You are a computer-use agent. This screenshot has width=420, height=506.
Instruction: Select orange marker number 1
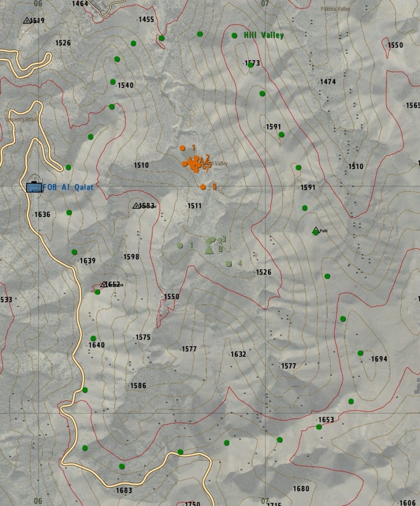click(x=182, y=148)
